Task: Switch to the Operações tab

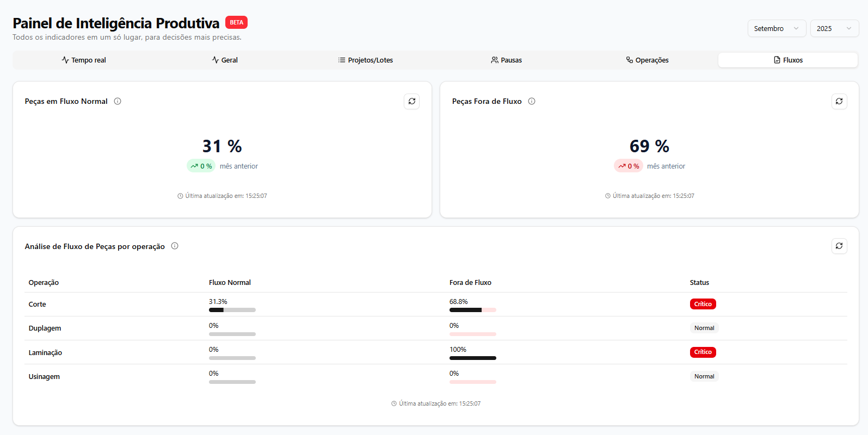Action: pos(647,60)
